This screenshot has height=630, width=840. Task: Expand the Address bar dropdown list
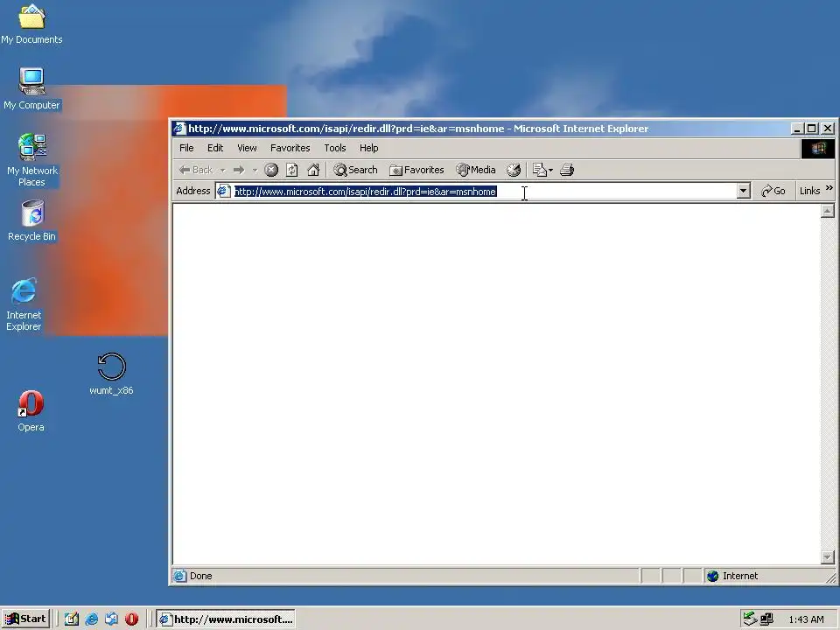(x=743, y=191)
